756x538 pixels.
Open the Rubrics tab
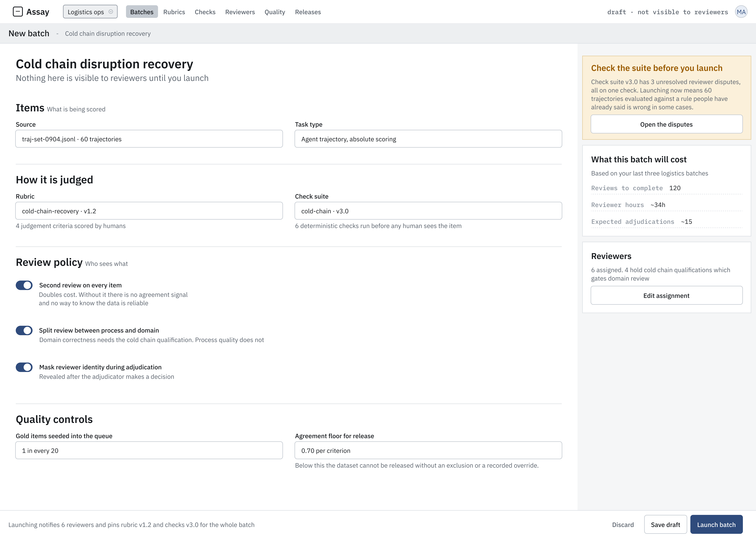tap(174, 12)
